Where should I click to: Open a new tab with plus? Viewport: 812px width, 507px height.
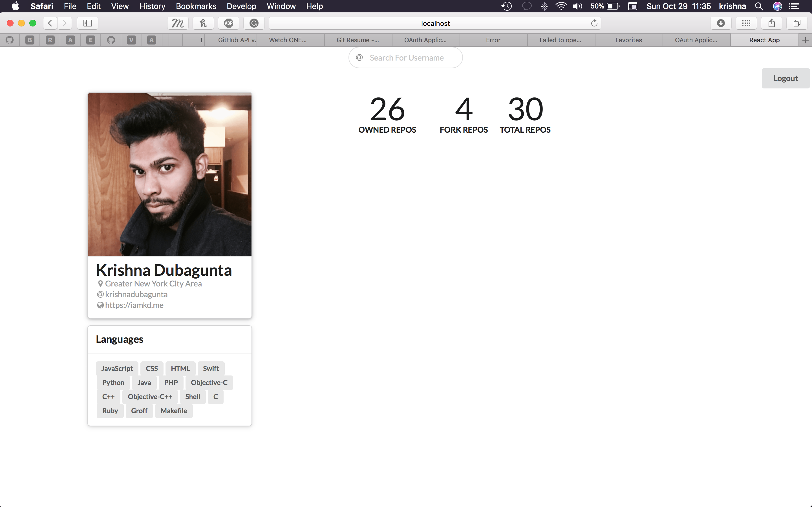[805, 40]
